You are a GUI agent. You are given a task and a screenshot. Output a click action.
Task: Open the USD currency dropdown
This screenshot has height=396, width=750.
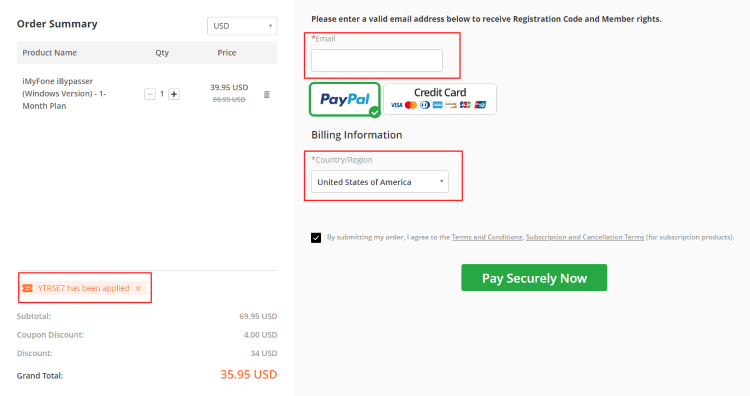tap(242, 26)
